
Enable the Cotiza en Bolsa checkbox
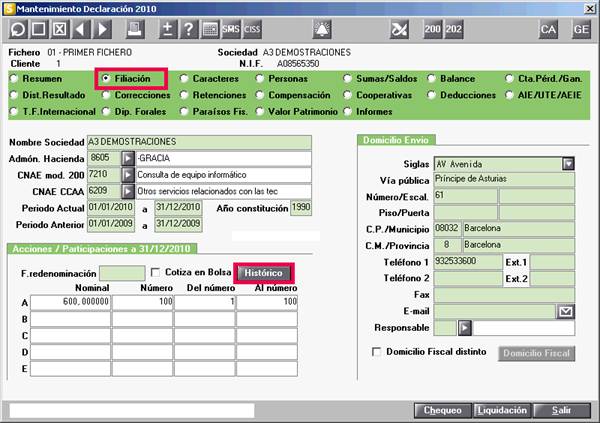(155, 272)
